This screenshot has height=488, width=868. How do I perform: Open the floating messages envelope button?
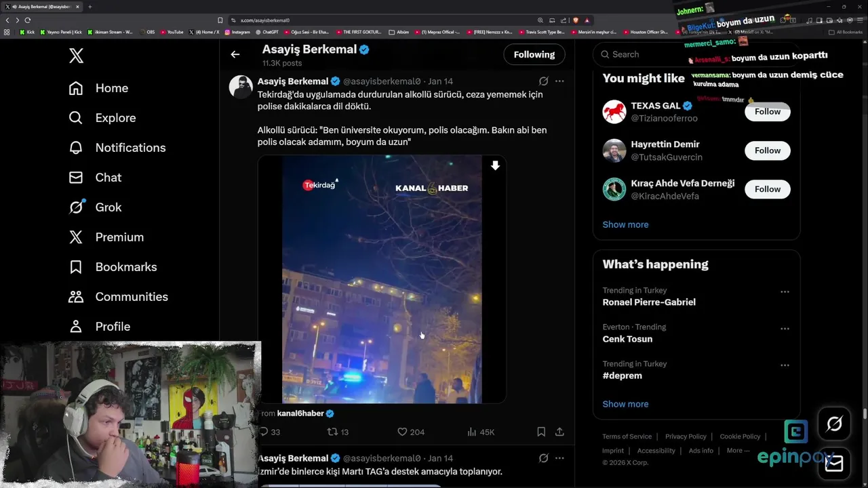click(x=834, y=463)
